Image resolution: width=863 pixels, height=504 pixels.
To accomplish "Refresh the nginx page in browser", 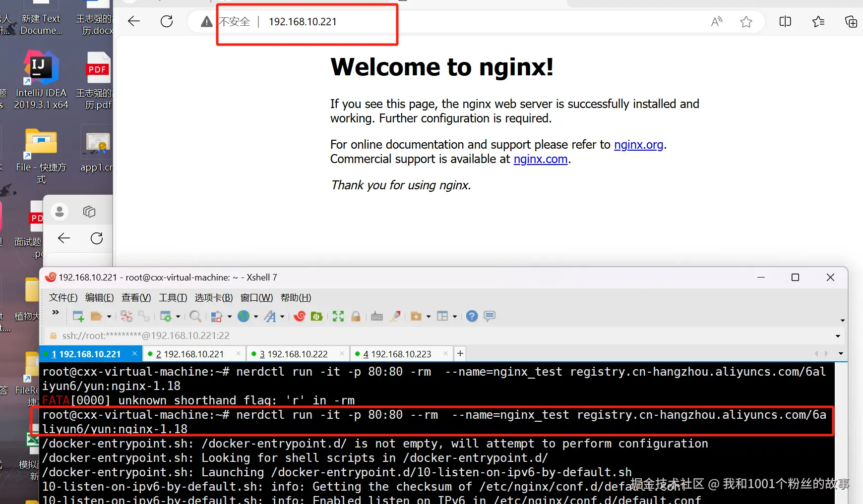I will tap(167, 21).
